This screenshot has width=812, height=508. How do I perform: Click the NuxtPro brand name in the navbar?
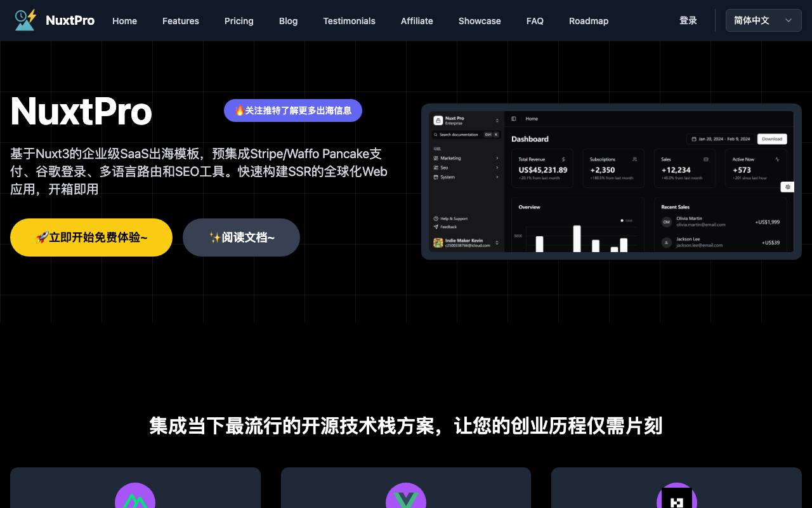[70, 20]
